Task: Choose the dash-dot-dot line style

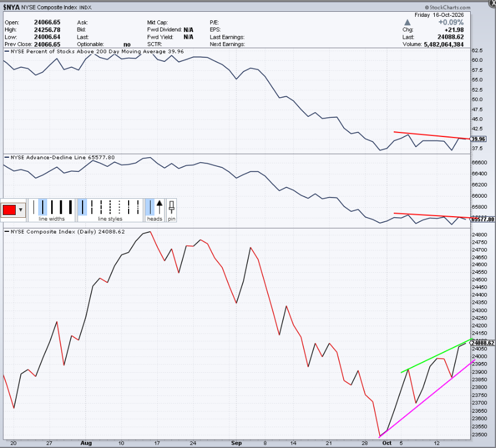Action: (x=138, y=207)
